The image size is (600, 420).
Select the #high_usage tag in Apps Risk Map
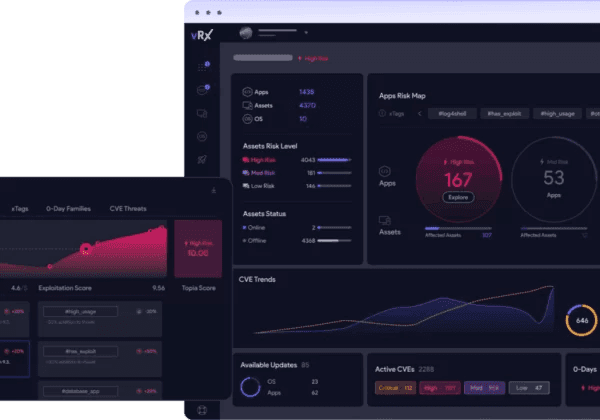pos(557,114)
